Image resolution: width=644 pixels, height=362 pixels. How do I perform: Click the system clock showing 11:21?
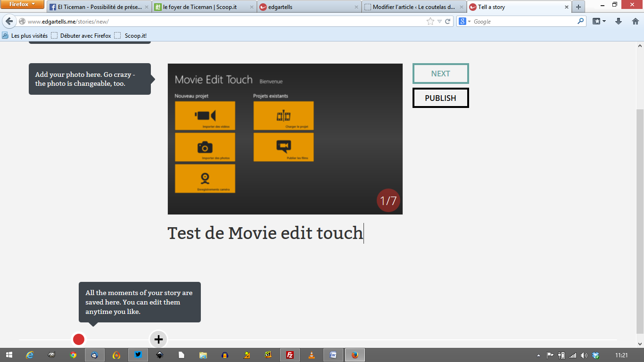point(621,355)
